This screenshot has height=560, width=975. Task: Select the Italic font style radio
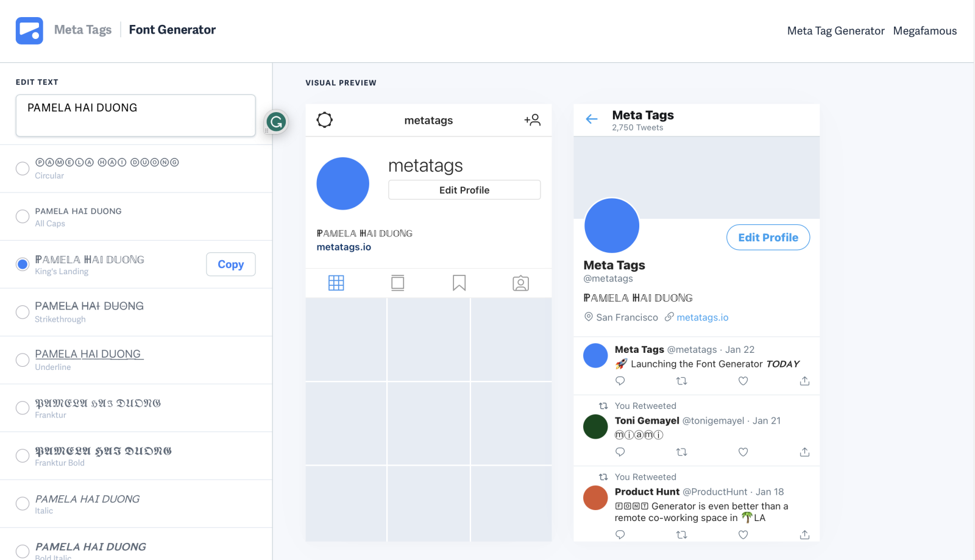point(23,503)
